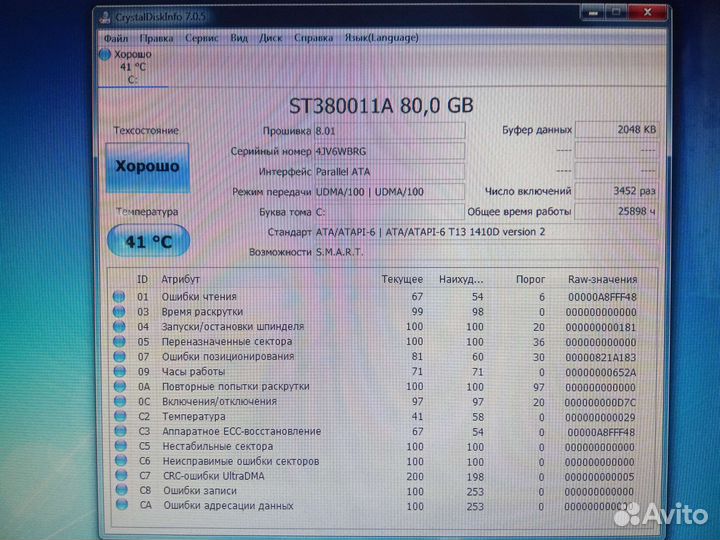The width and height of the screenshot is (720, 540).
Task: Click the Текущее column header
Action: click(x=402, y=279)
